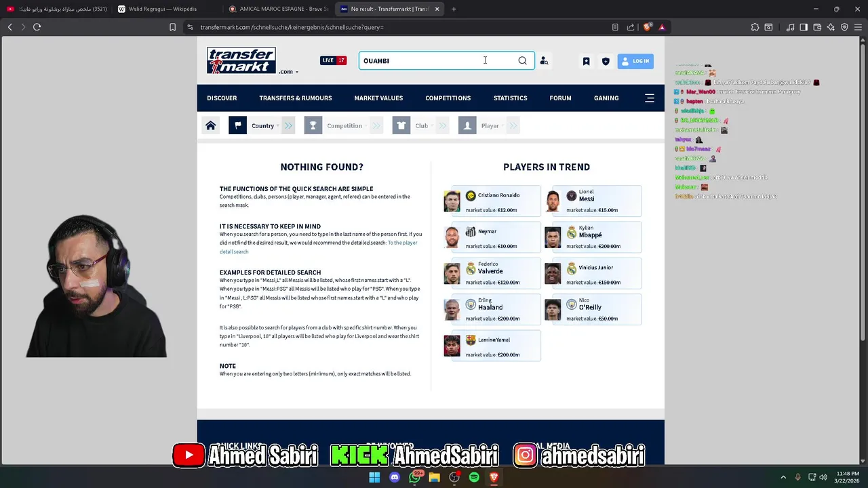Switch to the Amical Maroc Espagne tab
Viewport: 868px width, 488px height.
pyautogui.click(x=278, y=9)
